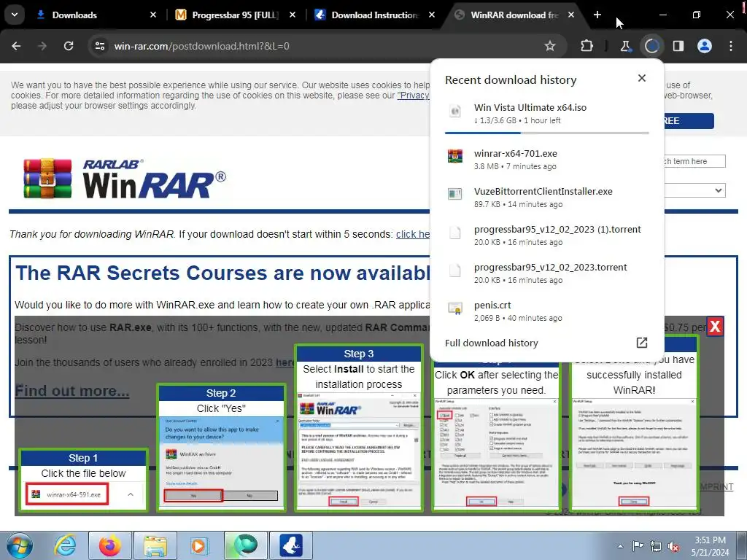Click Win Vista Ultimate x64.iso download

tap(547, 113)
